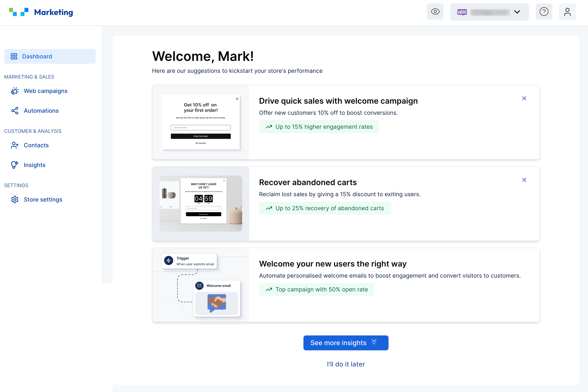Click the CUSTOMER & ANALYSIS section label

click(33, 131)
